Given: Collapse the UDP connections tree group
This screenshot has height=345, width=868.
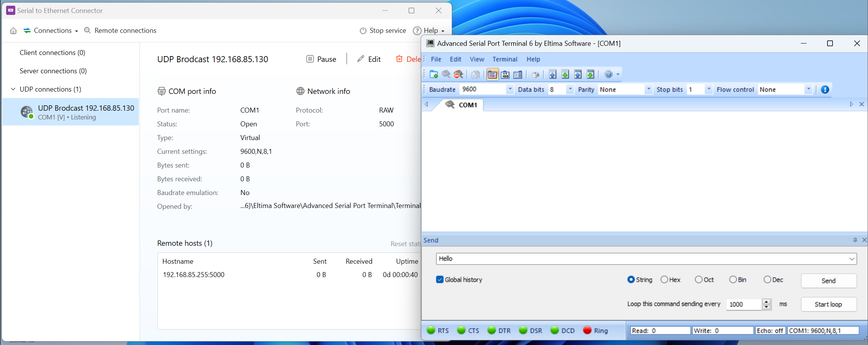Looking at the screenshot, I should pos(13,89).
